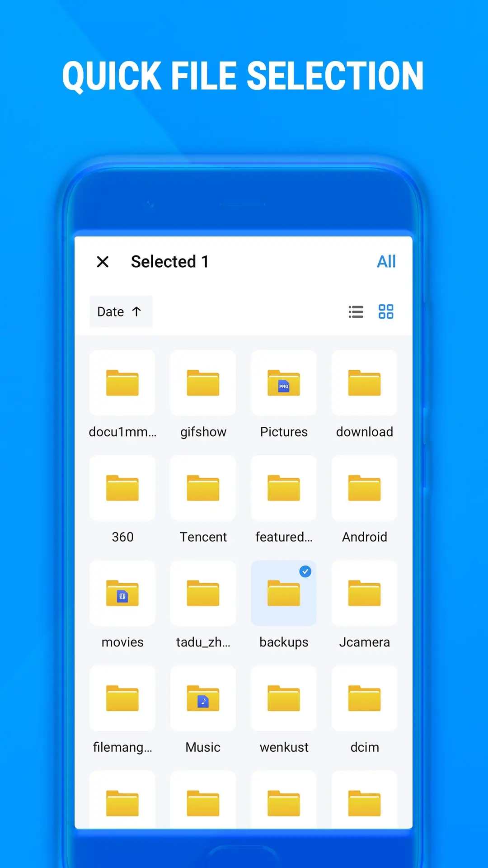Select the 360 folder icon
488x868 pixels.
[x=122, y=488]
